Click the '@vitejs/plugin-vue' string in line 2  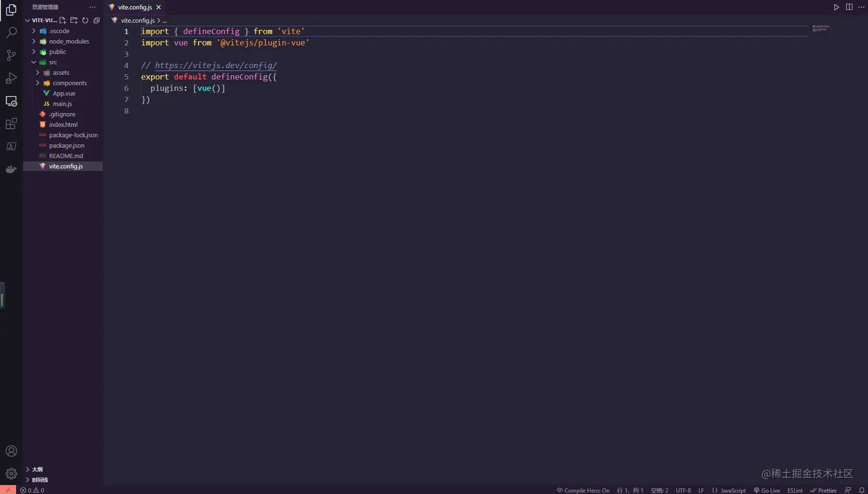(263, 42)
